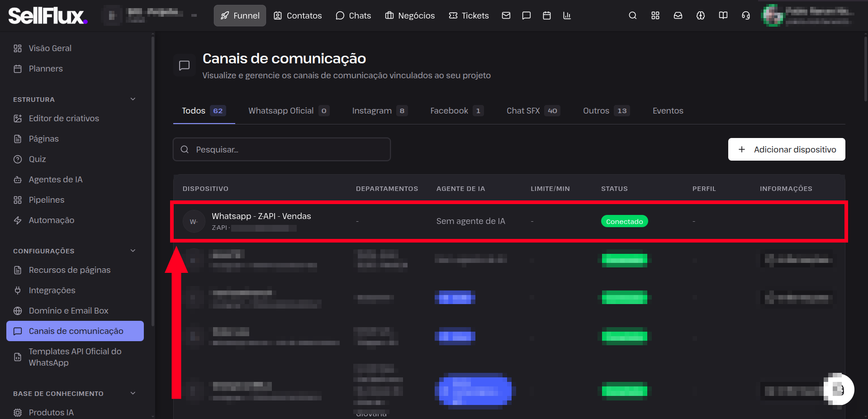Open the chat bubble icon in top bar
Viewport: 868px width, 419px height.
point(526,15)
